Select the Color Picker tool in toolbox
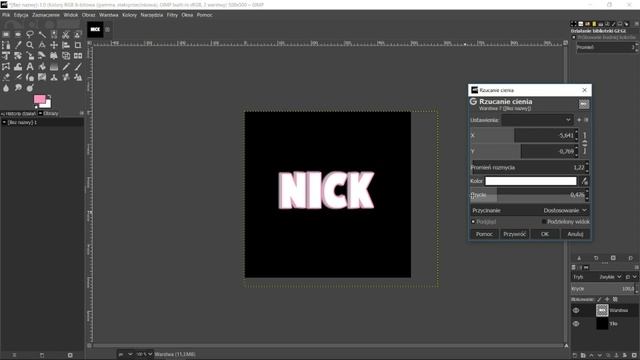The height and width of the screenshot is (360, 640). (x=18, y=45)
